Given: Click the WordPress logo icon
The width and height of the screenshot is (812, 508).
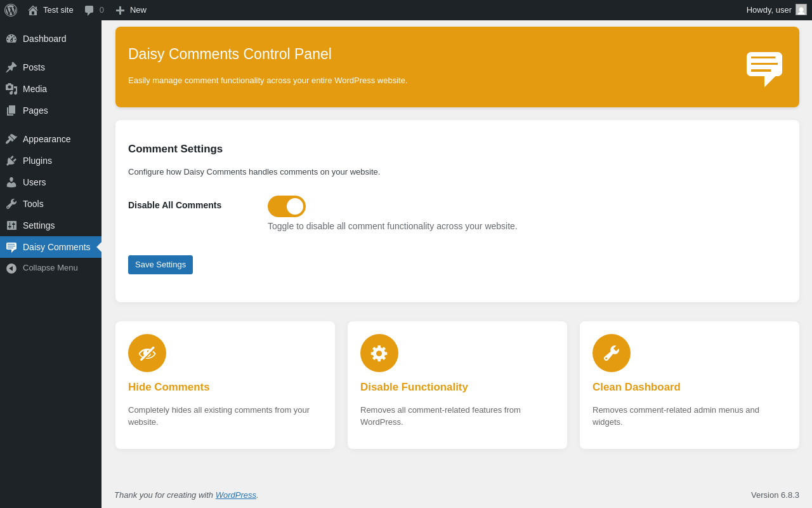Looking at the screenshot, I should (x=11, y=10).
